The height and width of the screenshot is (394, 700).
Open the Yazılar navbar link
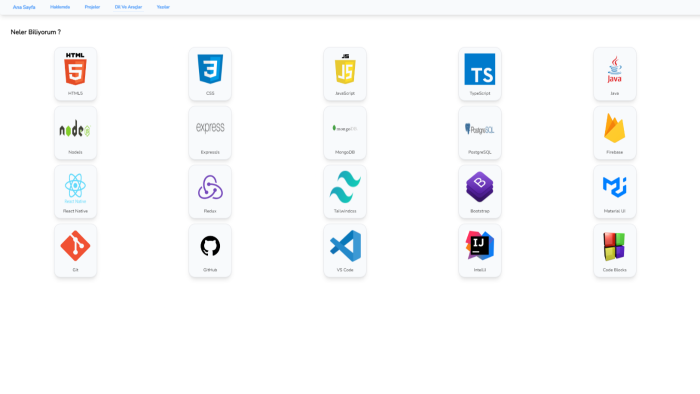tap(163, 7)
